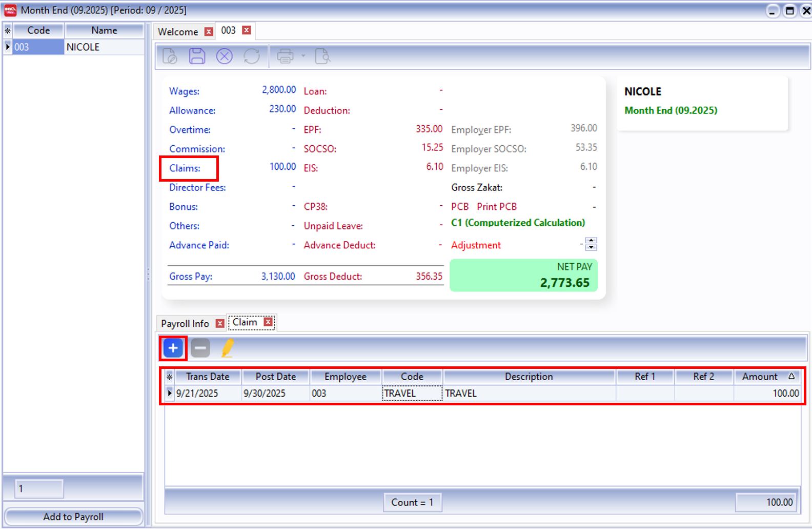Click the claim grid row indicator button
812x529 pixels.
(170, 394)
